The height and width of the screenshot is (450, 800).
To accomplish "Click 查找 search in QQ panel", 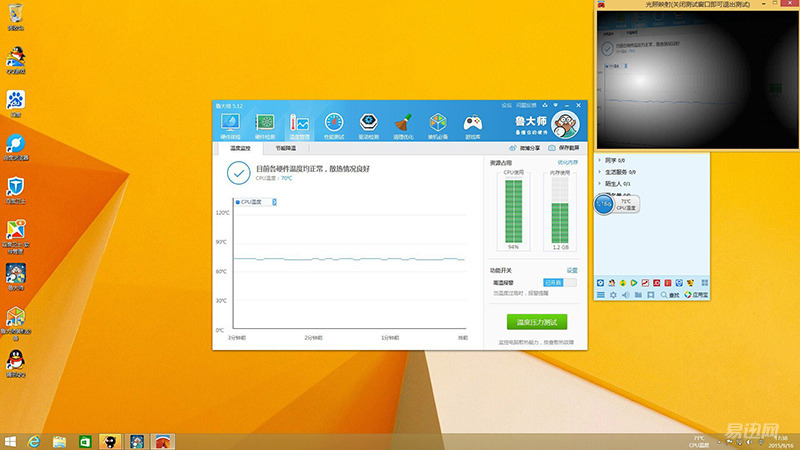I will [670, 295].
